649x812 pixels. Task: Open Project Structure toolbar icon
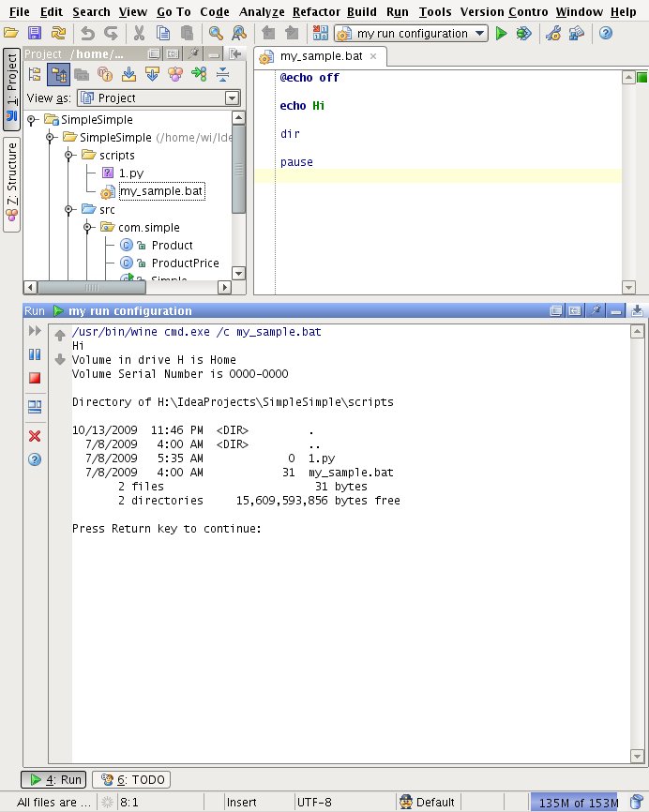(x=577, y=34)
